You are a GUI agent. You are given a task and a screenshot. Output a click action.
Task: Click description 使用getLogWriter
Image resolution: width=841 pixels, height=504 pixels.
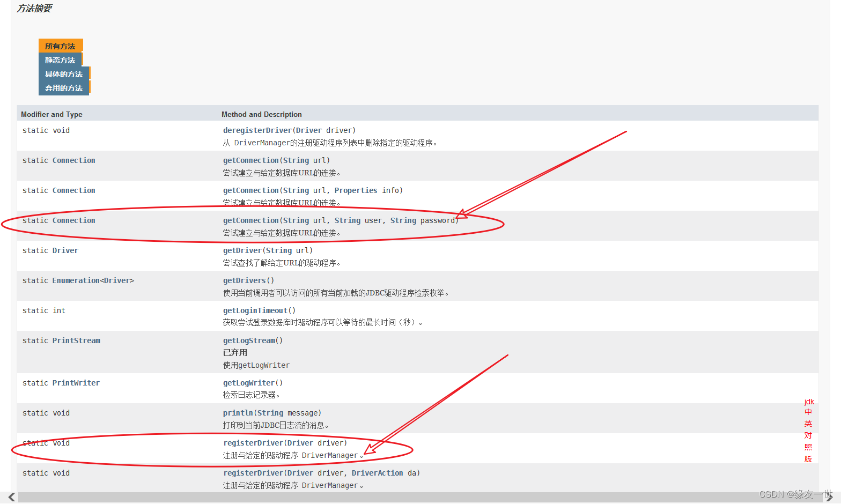pyautogui.click(x=256, y=365)
